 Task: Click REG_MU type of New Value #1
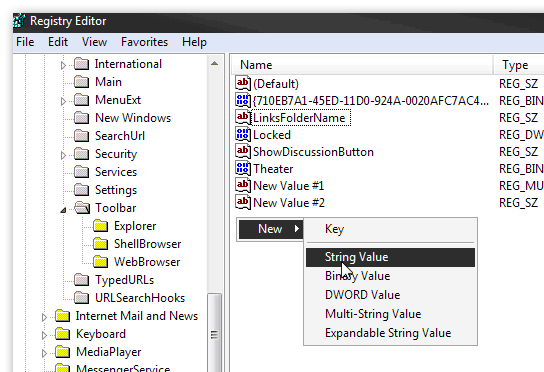pyautogui.click(x=521, y=186)
